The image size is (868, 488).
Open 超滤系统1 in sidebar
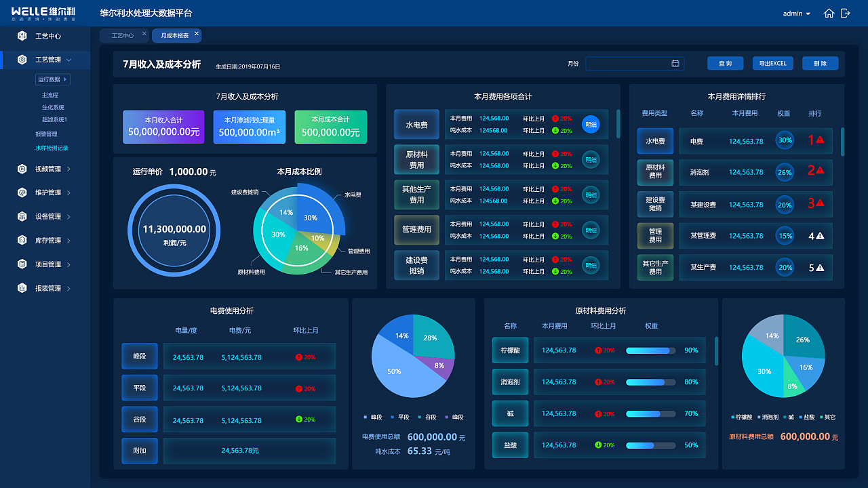(55, 119)
